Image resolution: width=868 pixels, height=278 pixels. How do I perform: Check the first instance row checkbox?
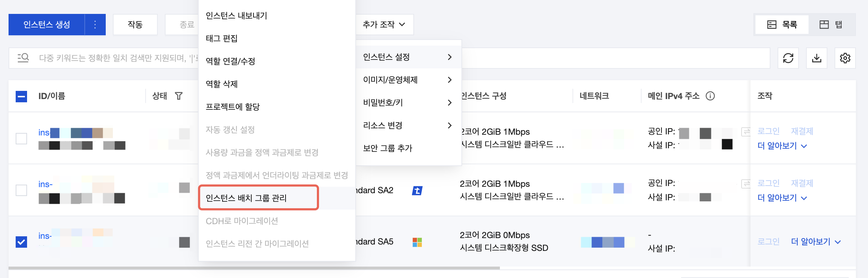(x=21, y=138)
